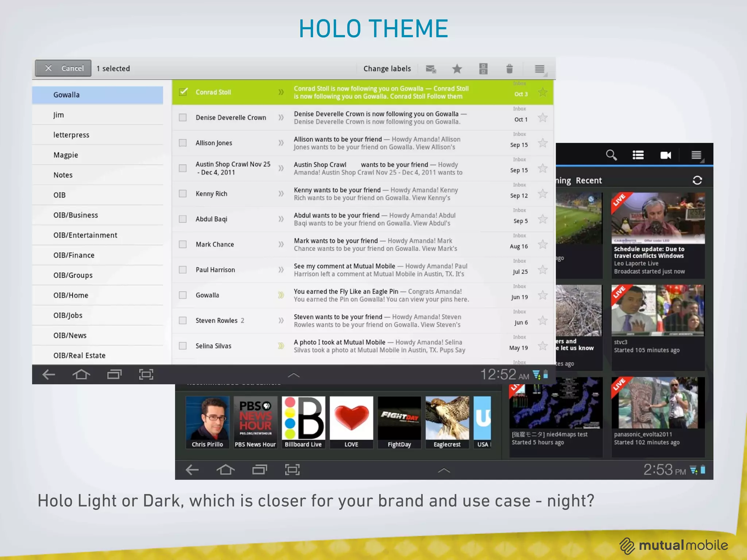Star the selected email from action bar
This screenshot has height=560, width=747.
[x=457, y=69]
